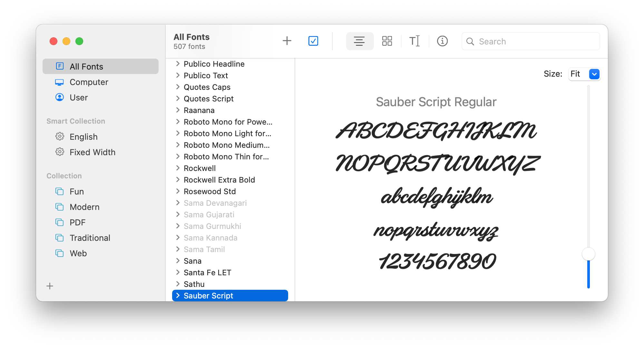Click the Computer monitor icon in sidebar

point(59,82)
